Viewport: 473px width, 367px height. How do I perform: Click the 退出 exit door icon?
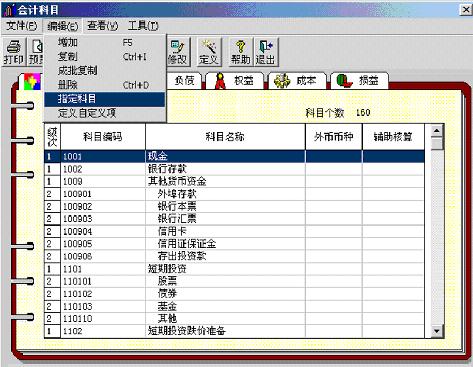point(266,52)
